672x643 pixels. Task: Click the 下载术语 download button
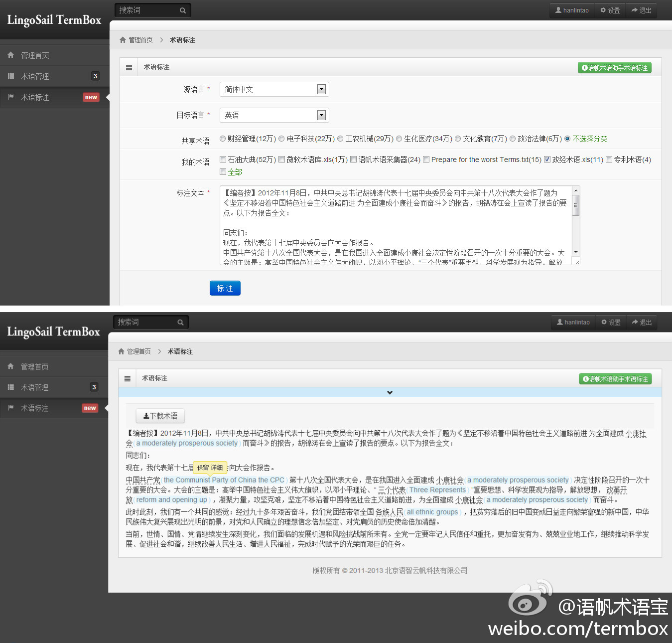click(x=160, y=416)
